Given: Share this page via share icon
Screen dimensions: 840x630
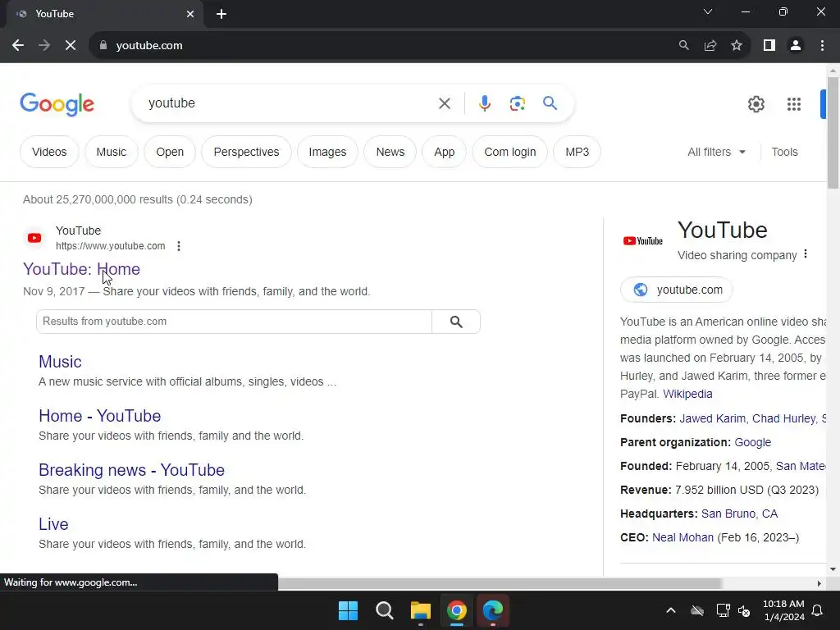Looking at the screenshot, I should point(710,46).
